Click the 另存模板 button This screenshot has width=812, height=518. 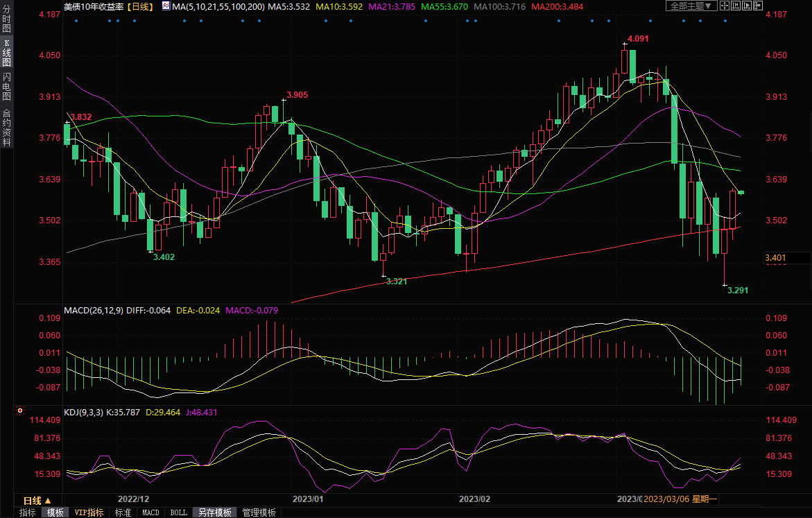click(x=215, y=512)
